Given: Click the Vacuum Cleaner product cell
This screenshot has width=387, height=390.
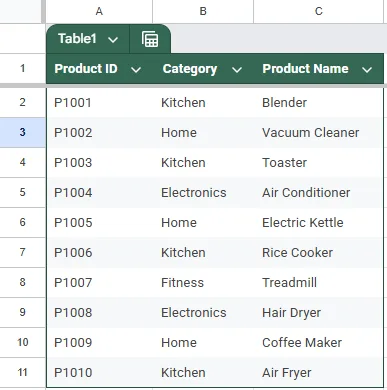Looking at the screenshot, I should click(x=319, y=132).
